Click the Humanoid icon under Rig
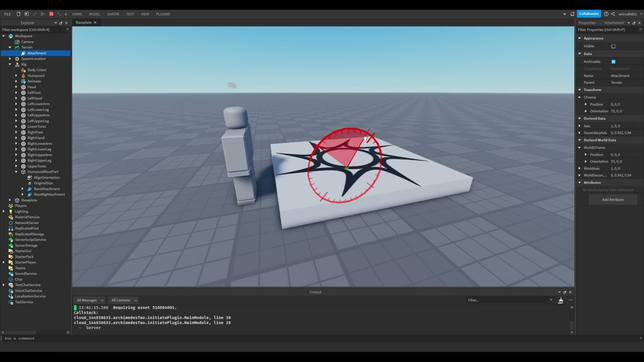This screenshot has width=644, height=362. coord(23,75)
